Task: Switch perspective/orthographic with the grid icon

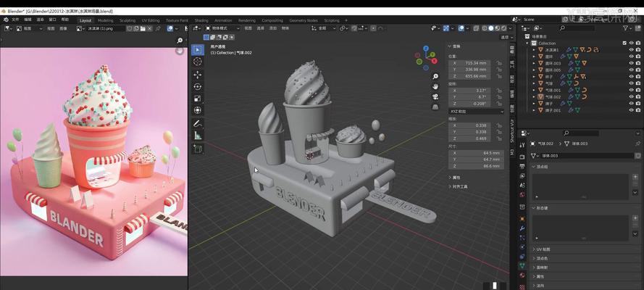Action: point(436,107)
